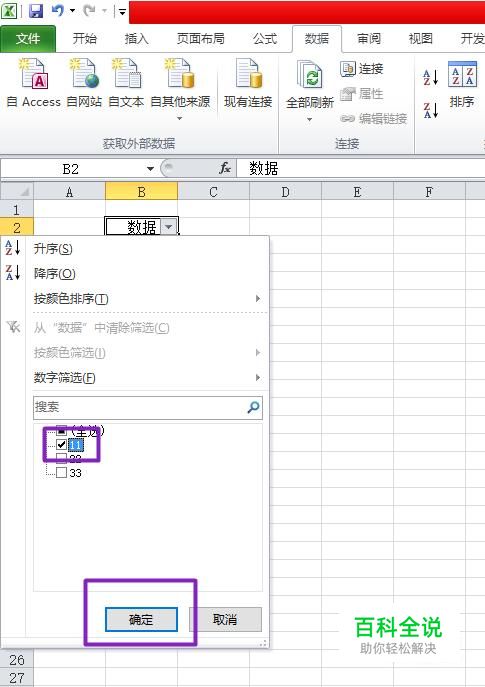The width and height of the screenshot is (485, 687).
Task: Click the formula bar containing 数据
Action: [360, 169]
